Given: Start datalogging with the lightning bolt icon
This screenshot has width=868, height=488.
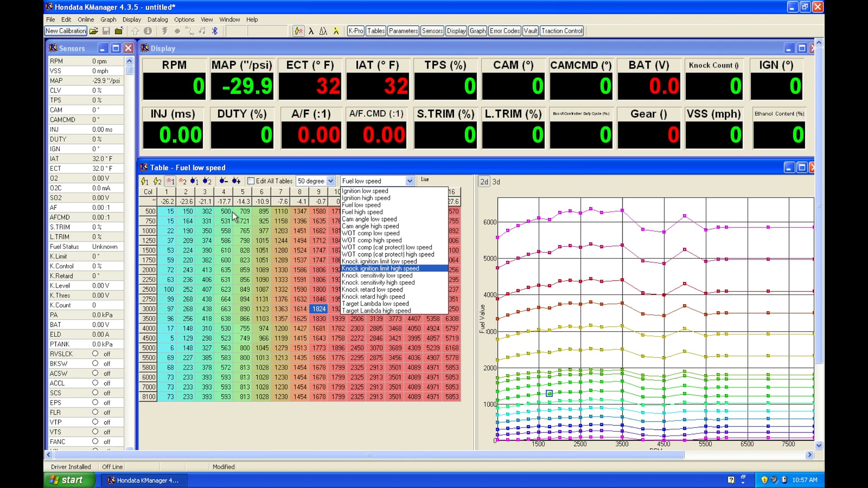Looking at the screenshot, I should pos(165,31).
